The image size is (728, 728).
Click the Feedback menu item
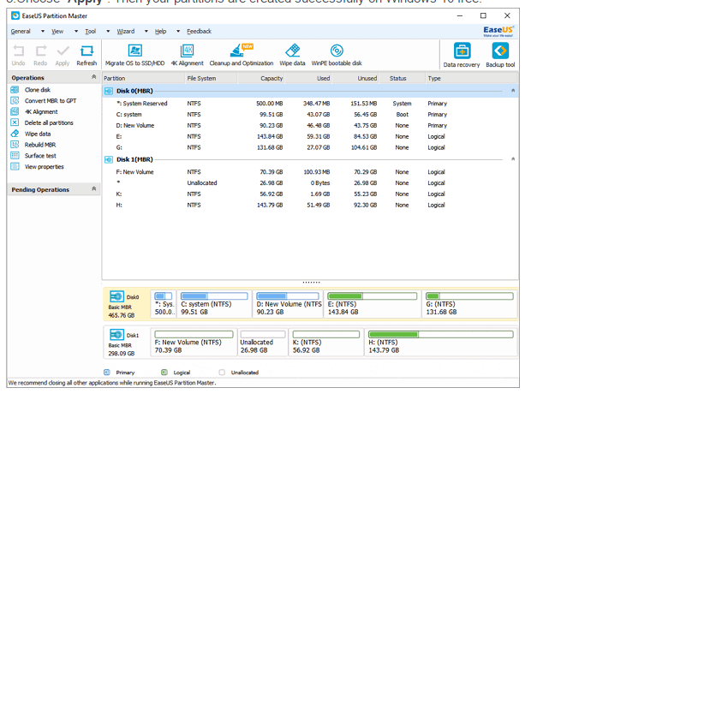click(x=200, y=32)
